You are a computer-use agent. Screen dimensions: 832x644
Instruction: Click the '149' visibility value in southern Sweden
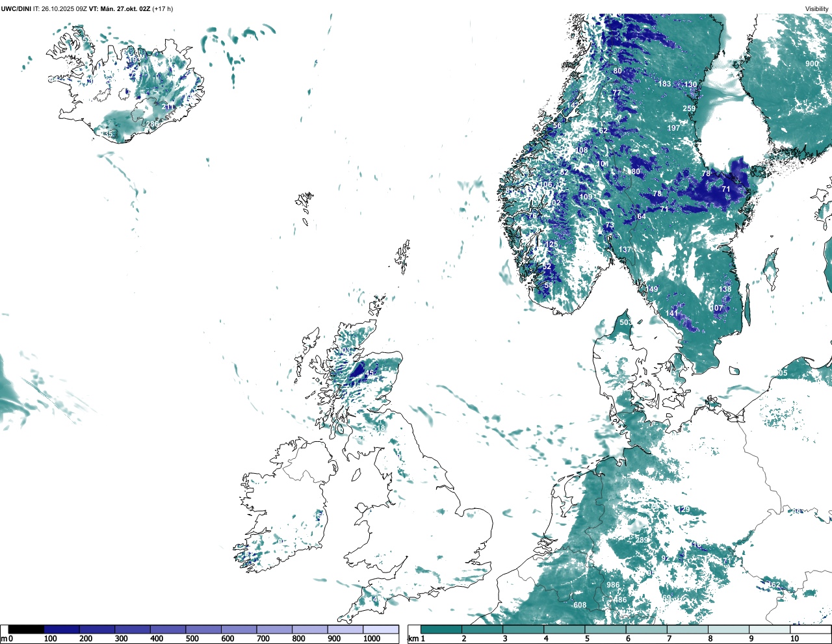(651, 289)
